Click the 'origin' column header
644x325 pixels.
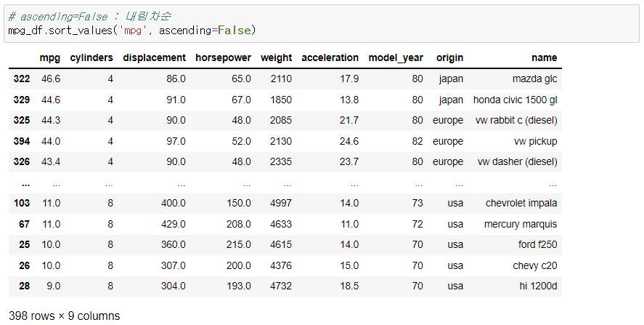point(449,58)
